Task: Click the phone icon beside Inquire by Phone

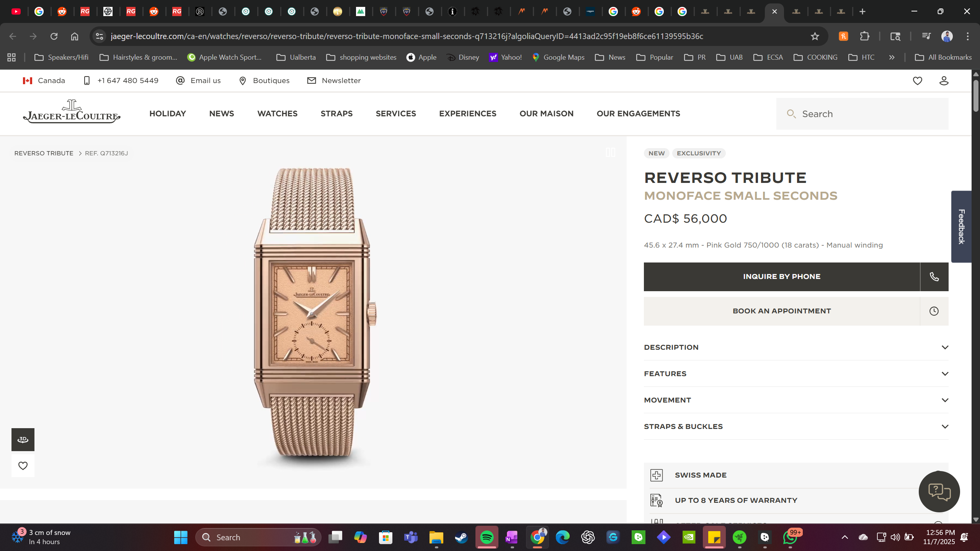Action: 934,277
